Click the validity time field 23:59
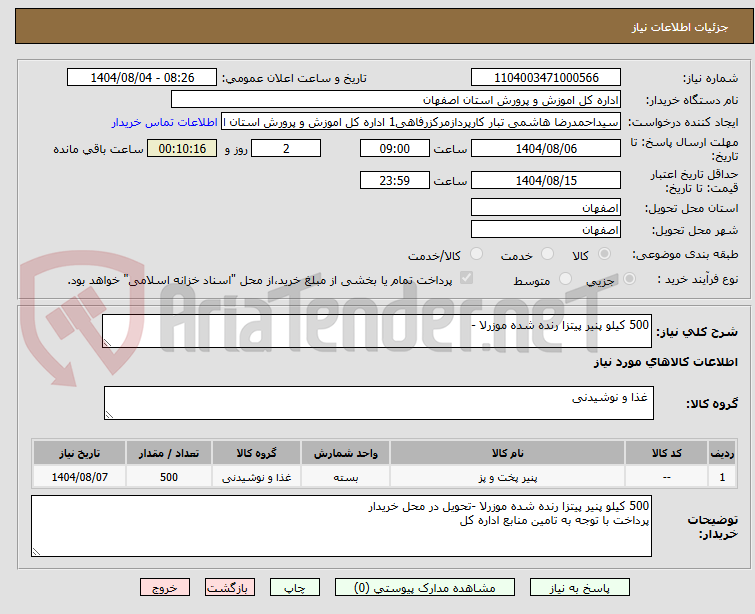The image size is (755, 614). 395,181
